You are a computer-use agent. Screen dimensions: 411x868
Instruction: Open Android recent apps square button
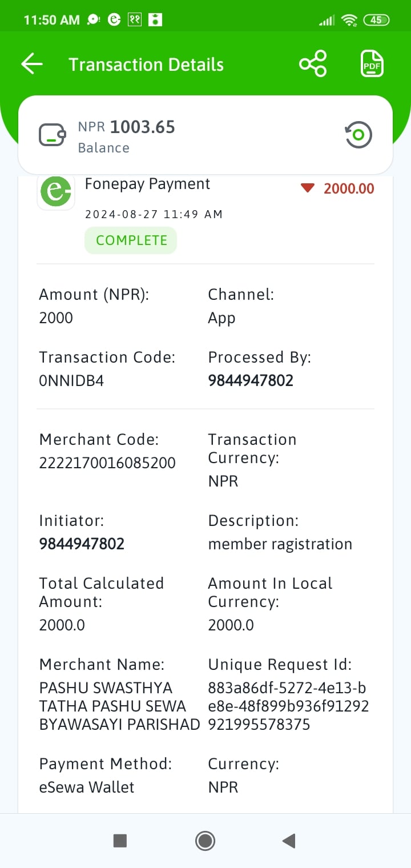tap(120, 840)
